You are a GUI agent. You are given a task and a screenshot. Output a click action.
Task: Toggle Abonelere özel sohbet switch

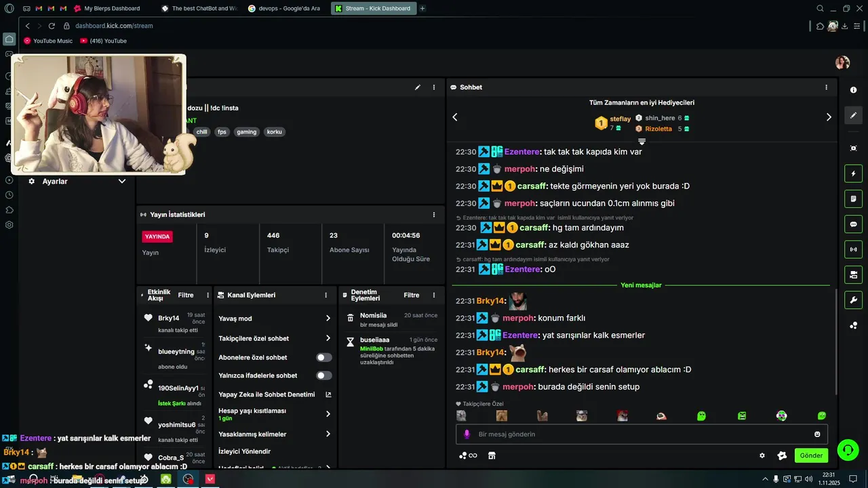tap(324, 357)
